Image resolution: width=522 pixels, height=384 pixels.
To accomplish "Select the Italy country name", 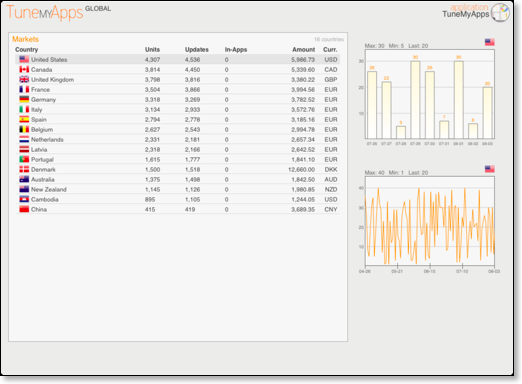I will pyautogui.click(x=37, y=110).
